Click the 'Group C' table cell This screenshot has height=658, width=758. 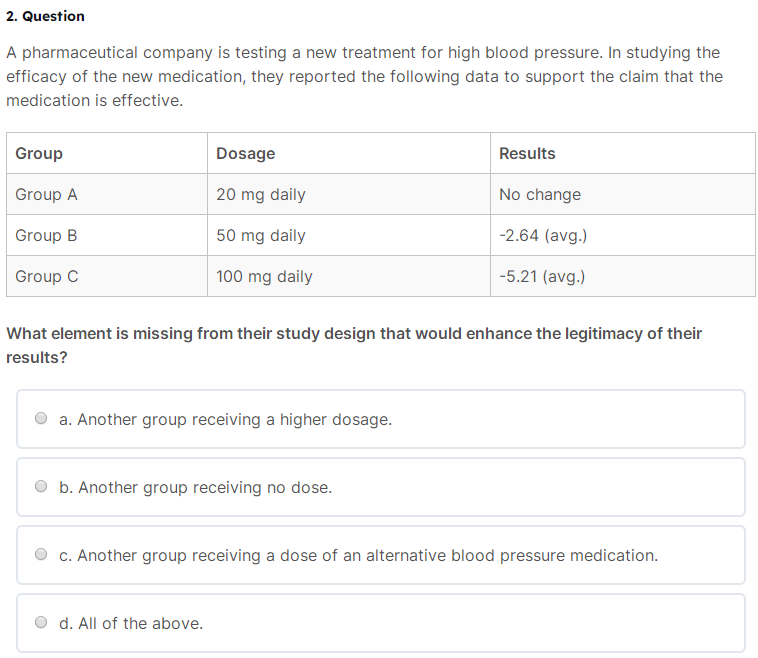[107, 277]
